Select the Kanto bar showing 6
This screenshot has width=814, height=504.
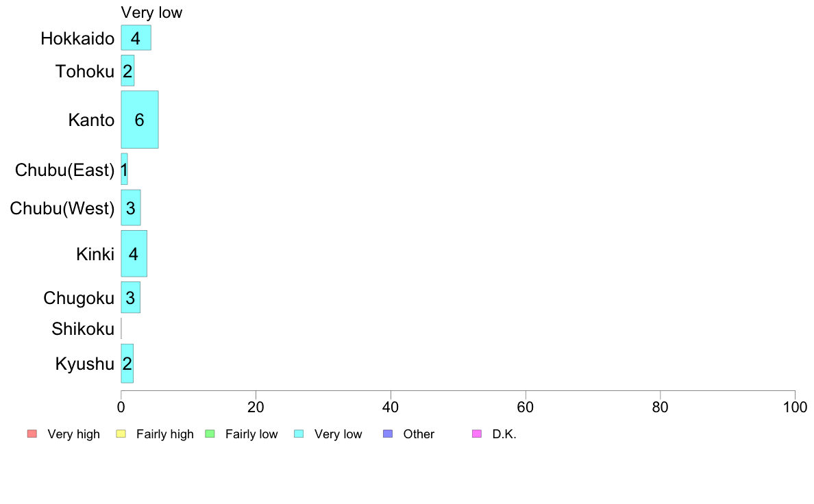point(140,120)
